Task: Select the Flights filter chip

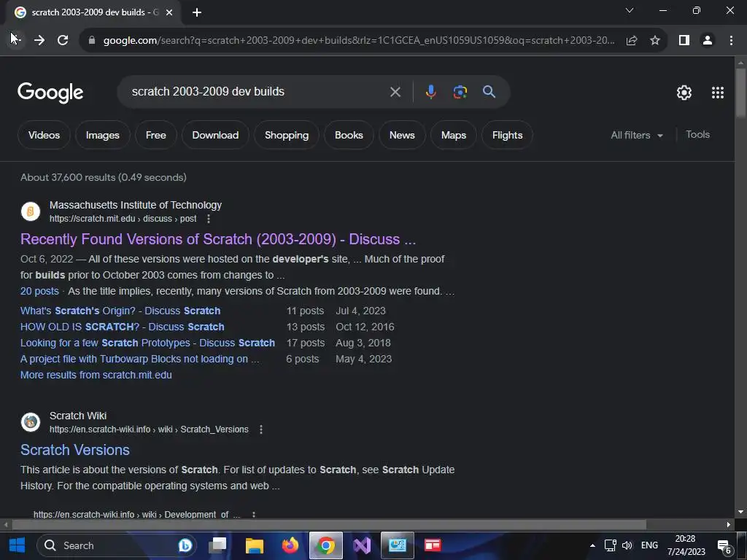Action: 508,135
